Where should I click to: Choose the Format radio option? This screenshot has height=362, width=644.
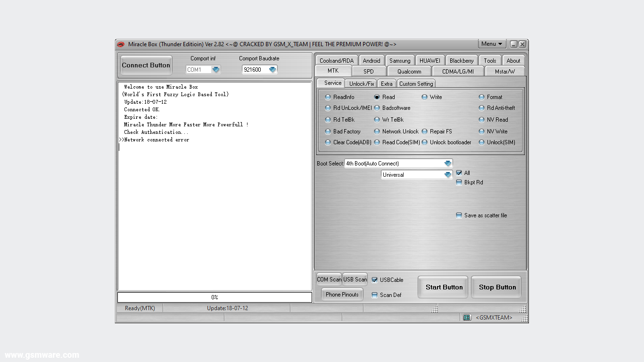481,97
